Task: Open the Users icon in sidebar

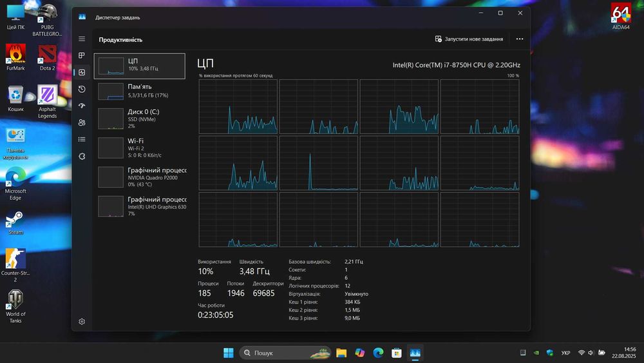Action: (x=82, y=123)
